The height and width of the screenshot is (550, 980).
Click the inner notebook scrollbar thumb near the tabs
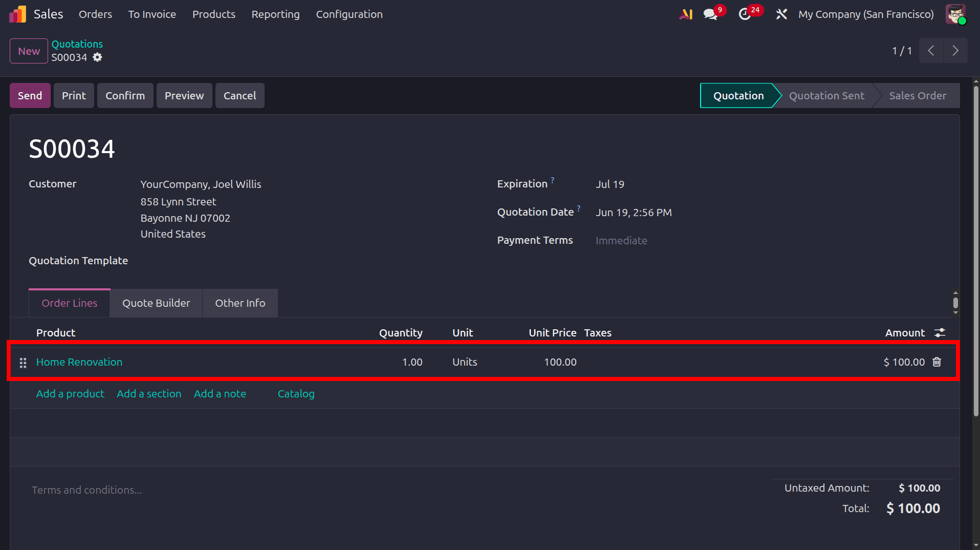click(955, 303)
